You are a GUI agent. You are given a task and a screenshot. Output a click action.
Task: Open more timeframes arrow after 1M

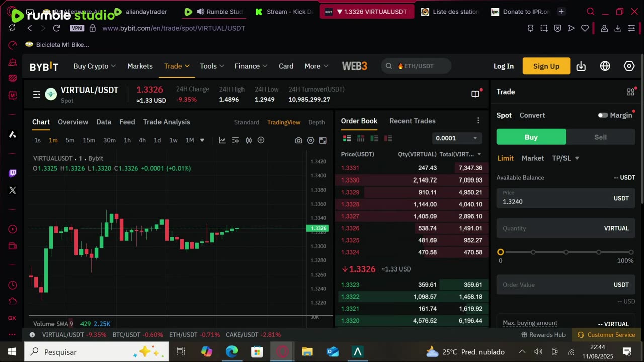click(x=202, y=140)
